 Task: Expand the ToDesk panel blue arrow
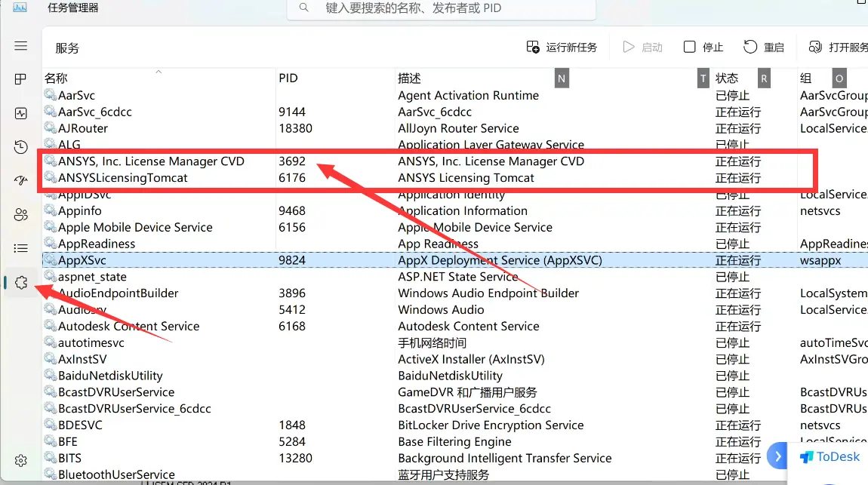point(777,456)
